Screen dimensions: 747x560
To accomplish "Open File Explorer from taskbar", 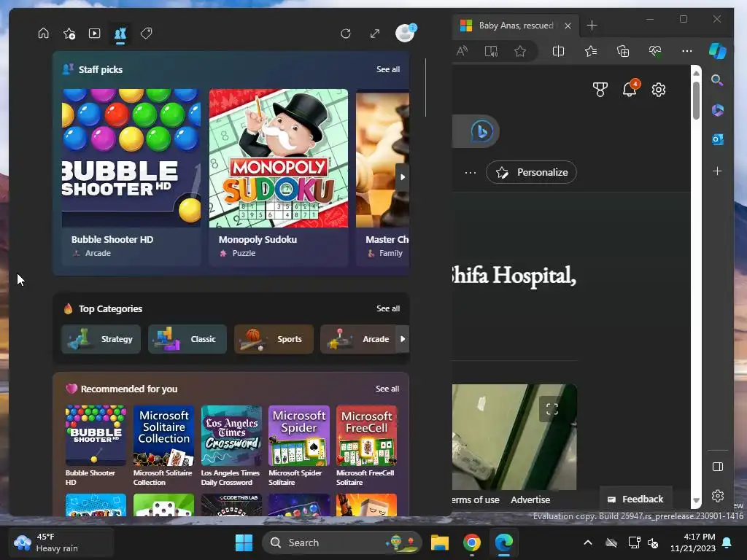I will (440, 542).
